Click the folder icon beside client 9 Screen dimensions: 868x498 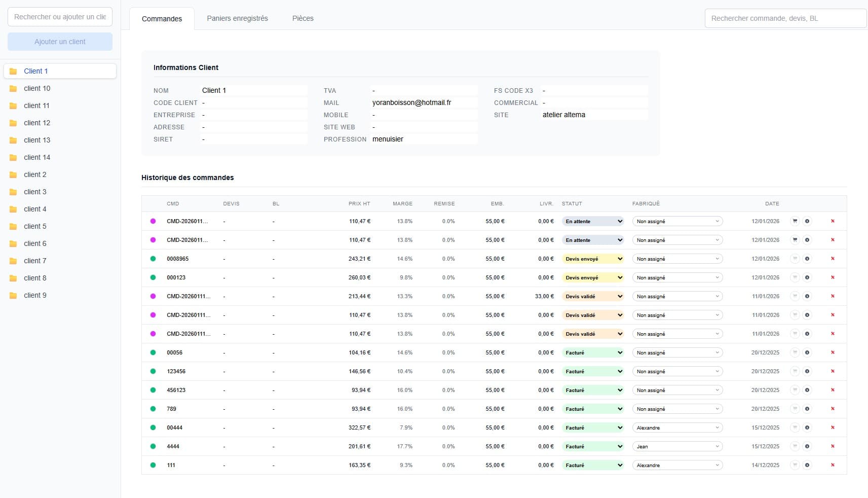[13, 295]
